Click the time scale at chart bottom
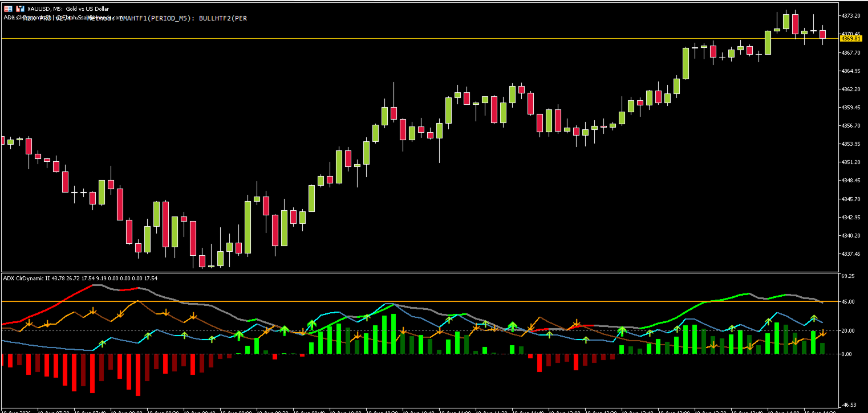This screenshot has height=413, width=868. click(420, 410)
